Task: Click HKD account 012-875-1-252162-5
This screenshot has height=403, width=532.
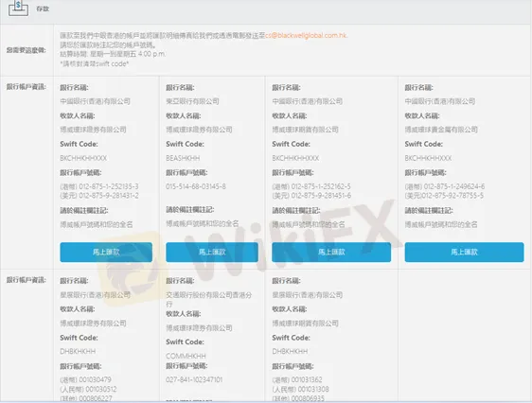Action: (311, 186)
